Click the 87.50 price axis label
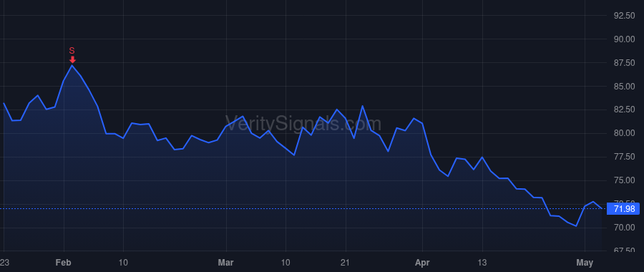 coord(624,63)
